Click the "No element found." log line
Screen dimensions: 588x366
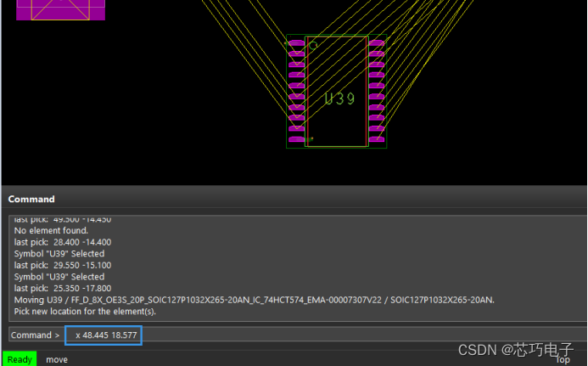click(x=52, y=230)
